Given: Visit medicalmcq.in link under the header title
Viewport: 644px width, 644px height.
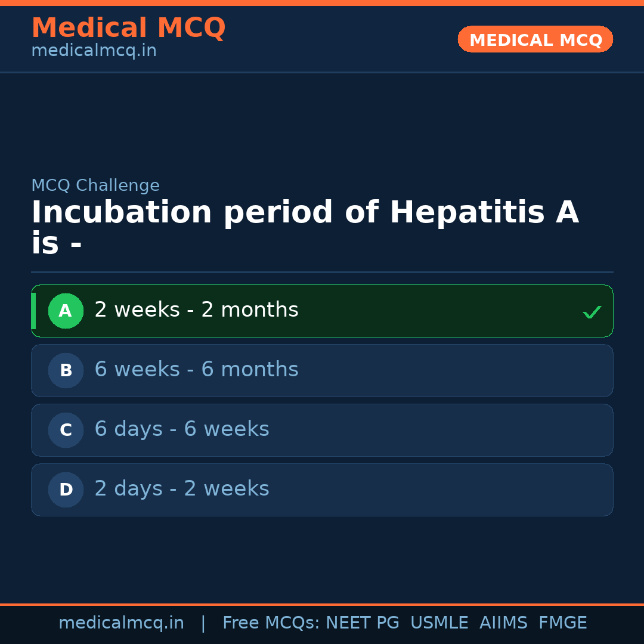Looking at the screenshot, I should click(x=94, y=51).
